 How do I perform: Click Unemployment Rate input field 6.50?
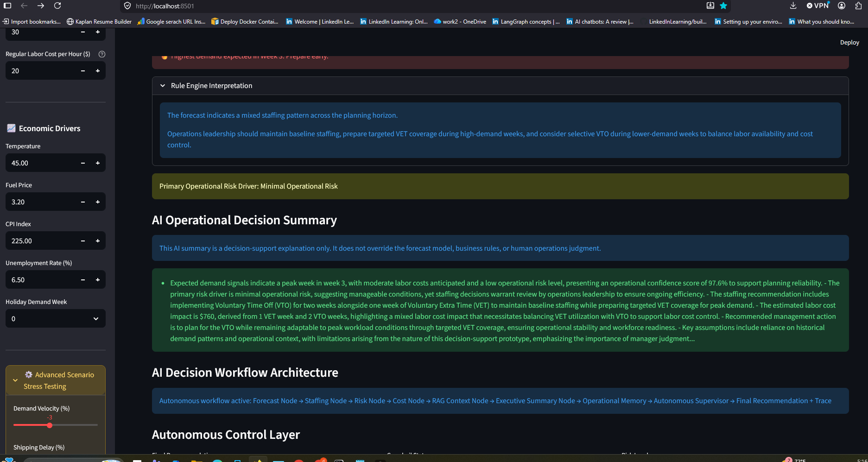click(41, 280)
